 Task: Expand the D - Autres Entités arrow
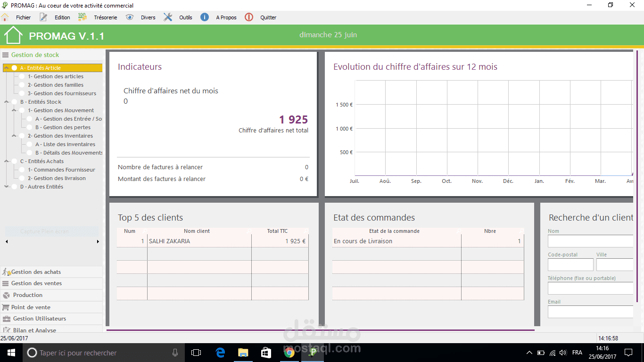tap(7, 187)
